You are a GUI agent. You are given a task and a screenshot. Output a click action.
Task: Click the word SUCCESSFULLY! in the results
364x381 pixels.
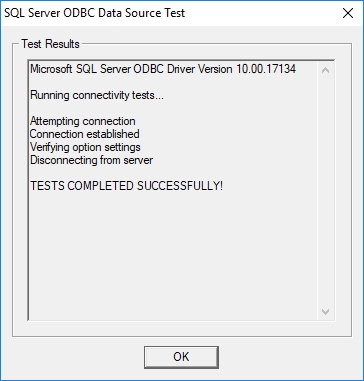point(180,186)
